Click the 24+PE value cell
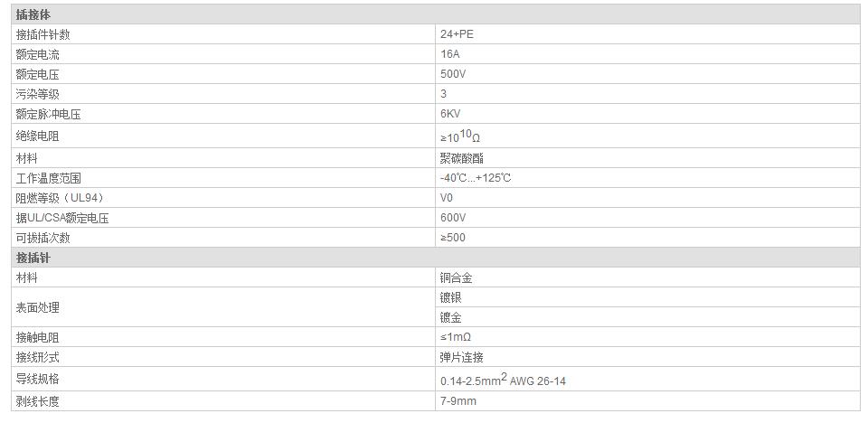 coord(457,34)
